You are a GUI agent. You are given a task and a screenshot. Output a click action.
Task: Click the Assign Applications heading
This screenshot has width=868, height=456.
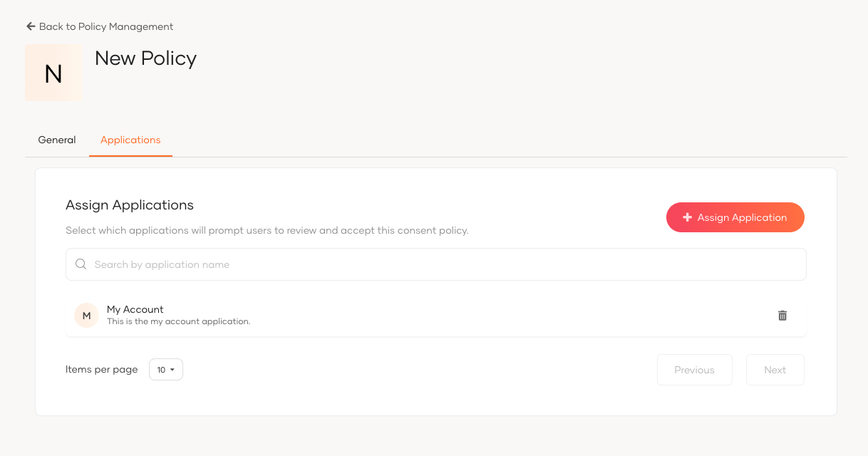point(130,205)
